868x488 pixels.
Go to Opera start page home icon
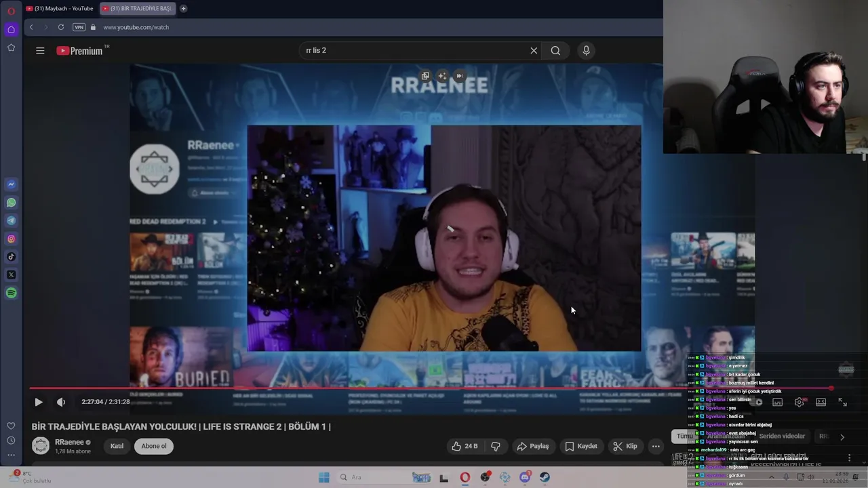point(11,29)
